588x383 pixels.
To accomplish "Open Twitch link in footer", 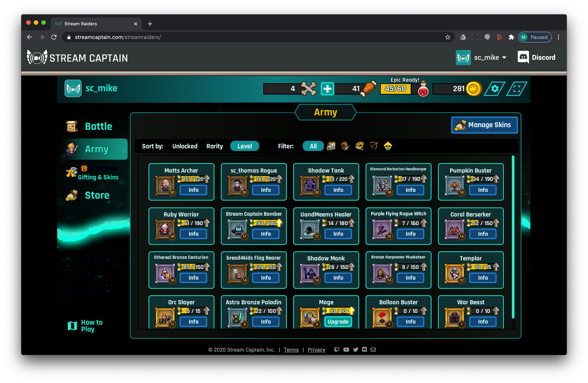I will (x=337, y=349).
